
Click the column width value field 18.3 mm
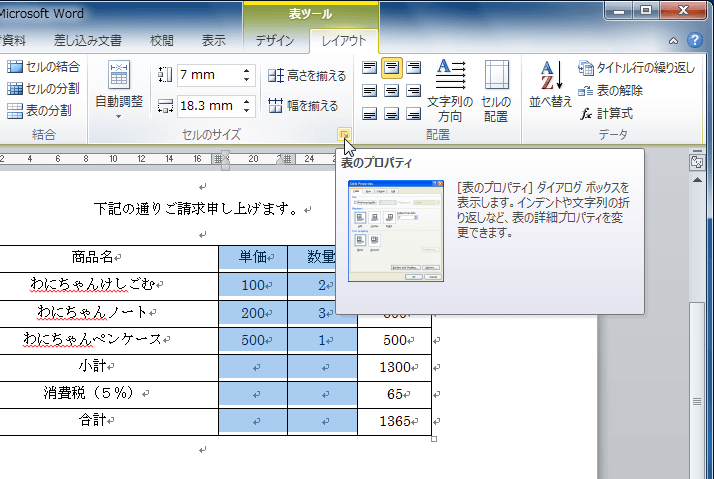[209, 106]
